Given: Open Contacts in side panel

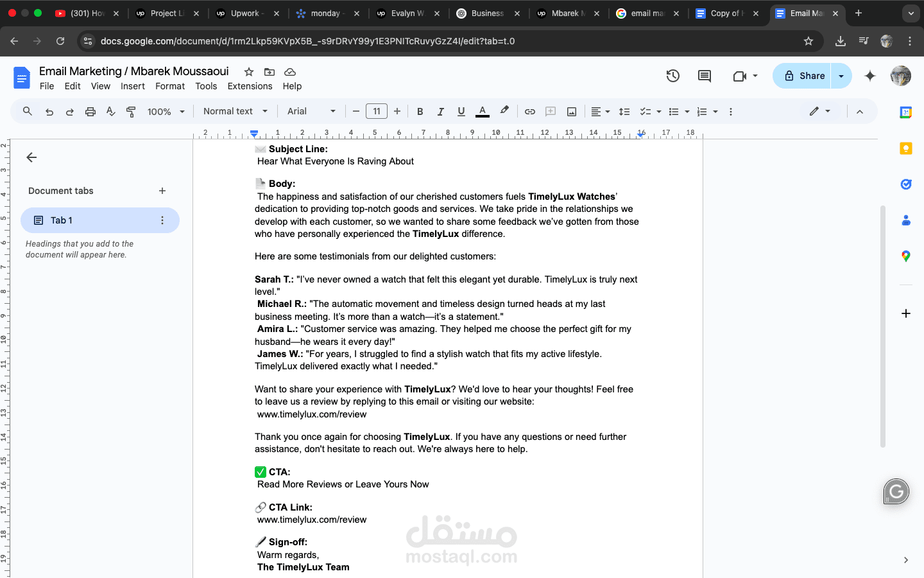Looking at the screenshot, I should point(906,220).
